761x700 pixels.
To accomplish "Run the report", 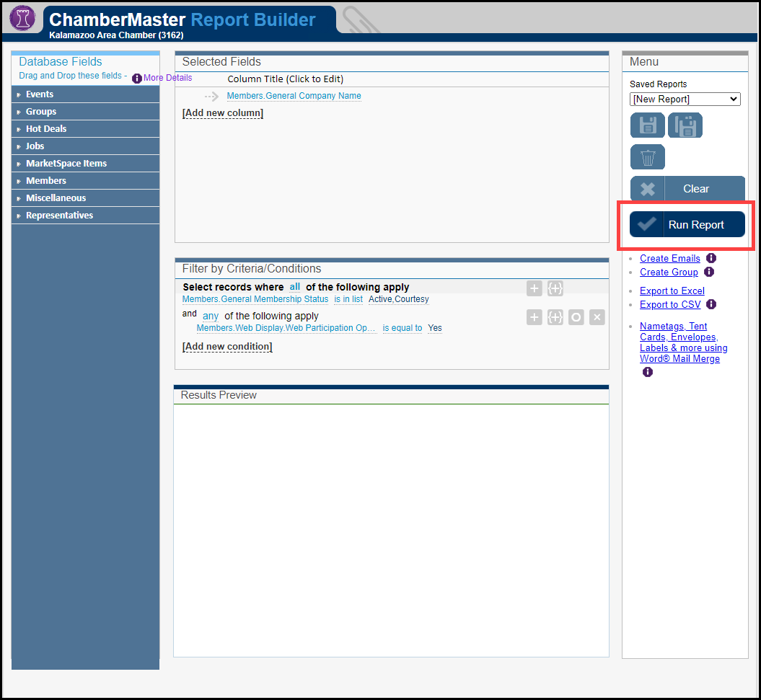I will 687,225.
